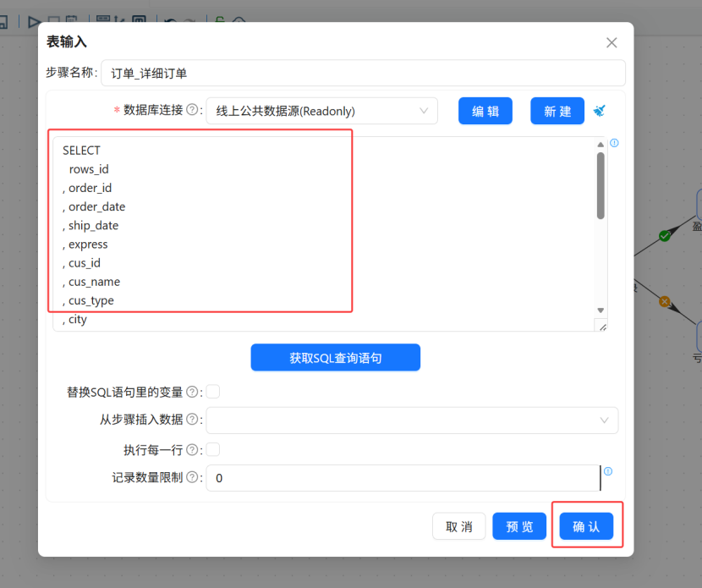Click the info icon beside 记录数量限制 field
The height and width of the screenshot is (588, 702).
pos(608,471)
